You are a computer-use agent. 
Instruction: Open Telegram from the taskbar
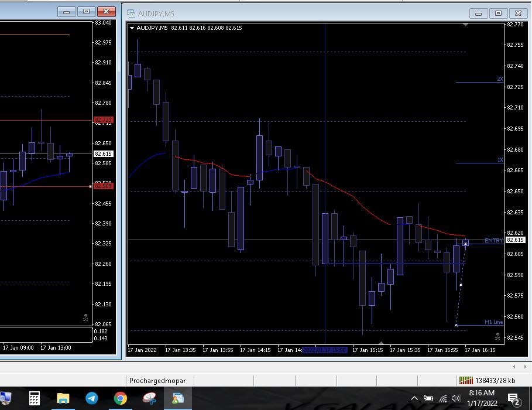coord(92,398)
